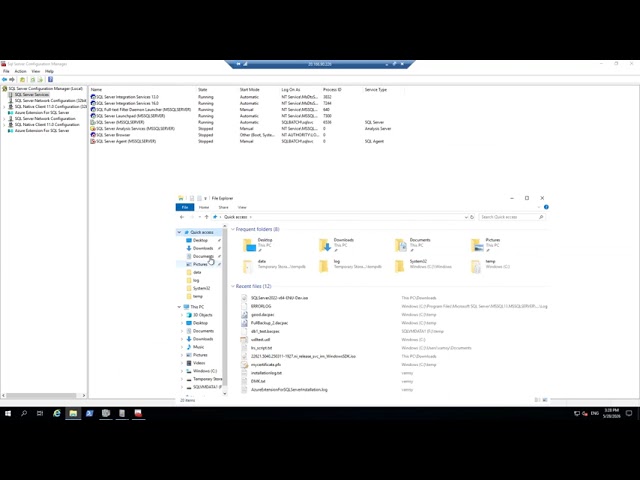Open the Action menu in Configuration Manager

click(x=20, y=71)
